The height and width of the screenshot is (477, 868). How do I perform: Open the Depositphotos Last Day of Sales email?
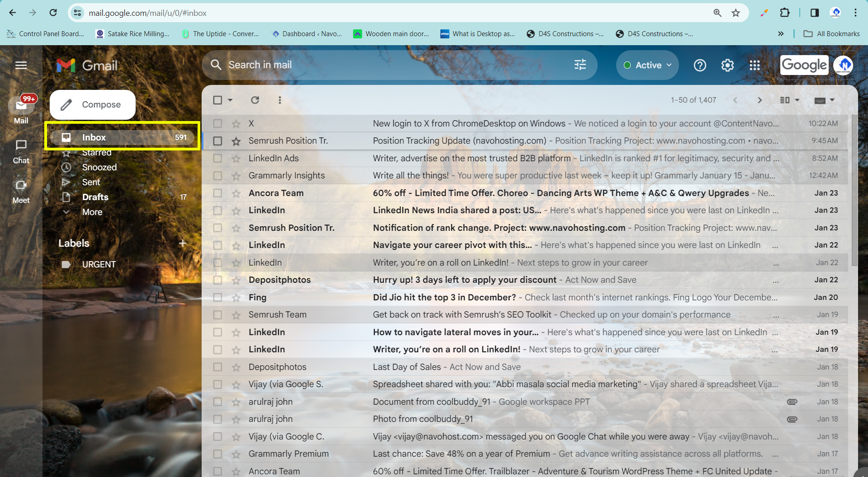click(524, 367)
